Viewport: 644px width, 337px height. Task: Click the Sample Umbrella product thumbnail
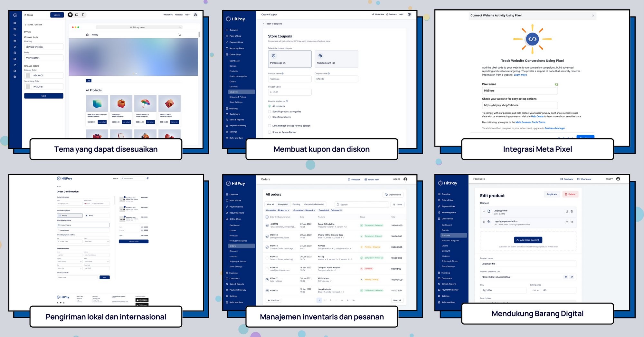tap(145, 103)
